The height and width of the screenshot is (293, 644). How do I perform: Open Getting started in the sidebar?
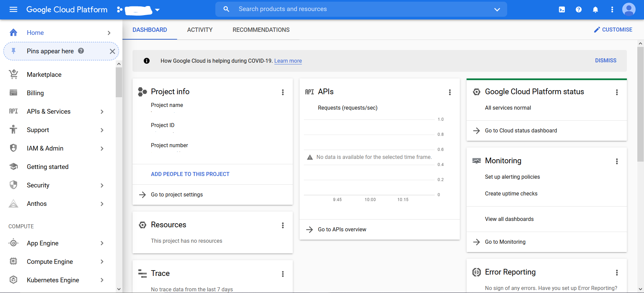pos(48,167)
